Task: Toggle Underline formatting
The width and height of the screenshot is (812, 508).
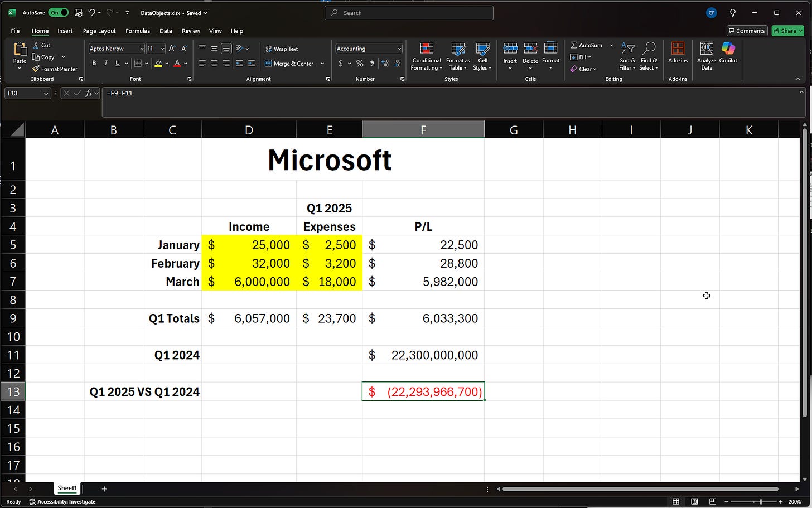Action: (x=117, y=64)
